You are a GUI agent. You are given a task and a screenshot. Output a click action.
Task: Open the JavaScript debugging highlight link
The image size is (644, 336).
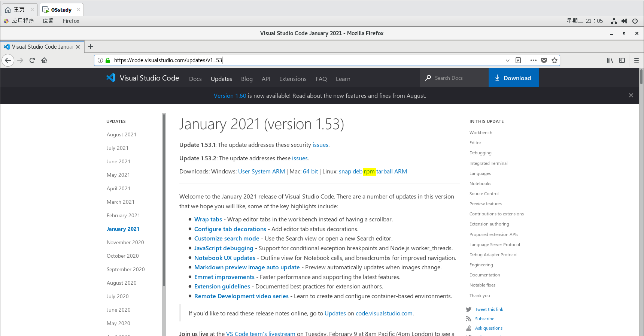point(224,248)
